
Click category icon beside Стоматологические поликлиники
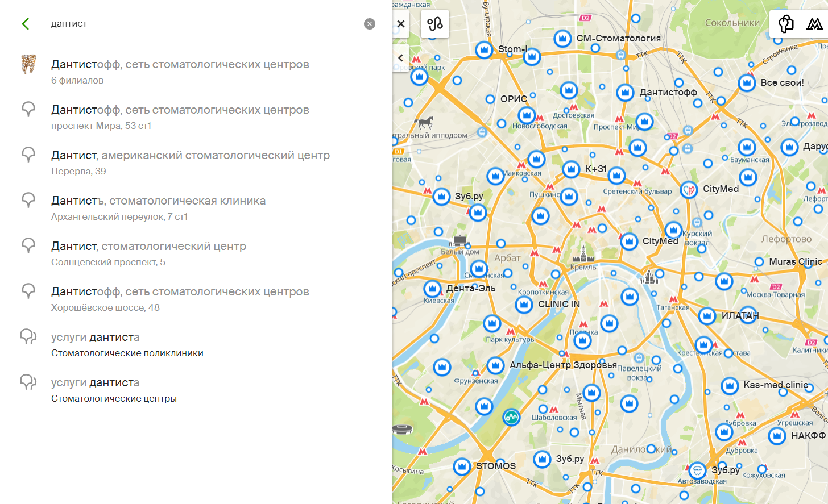coord(28,336)
